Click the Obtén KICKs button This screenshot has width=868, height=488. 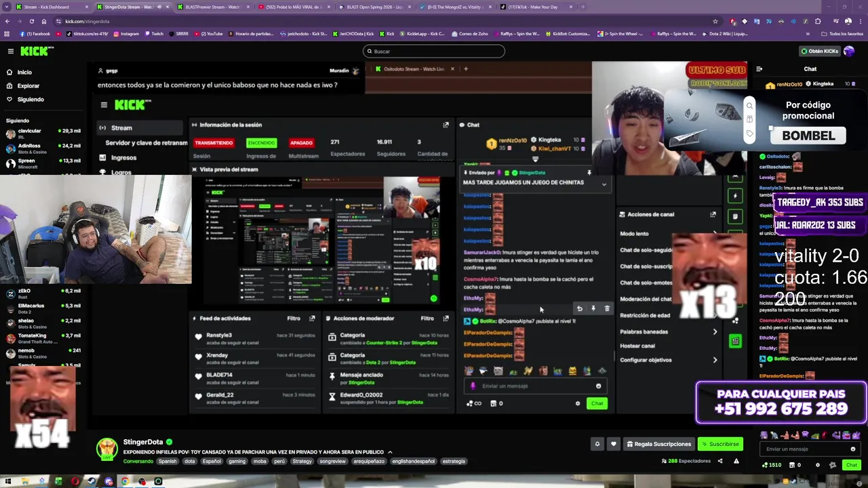coord(819,51)
